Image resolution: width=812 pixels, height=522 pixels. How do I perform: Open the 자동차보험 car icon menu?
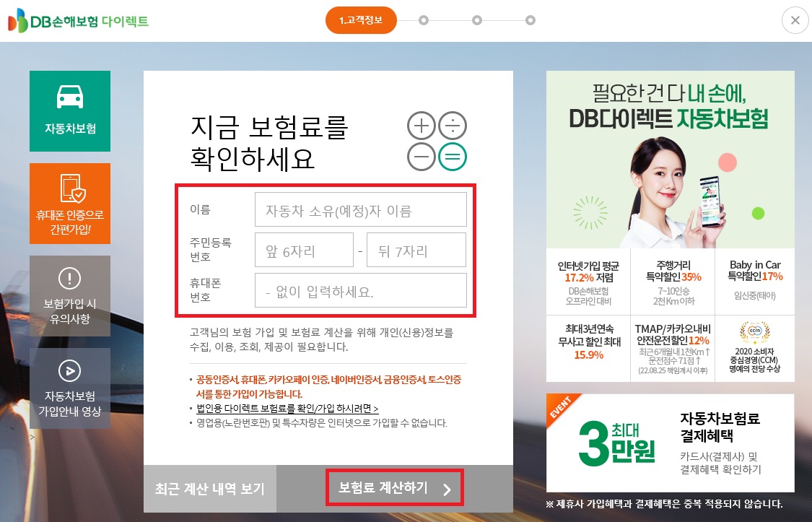tap(70, 111)
